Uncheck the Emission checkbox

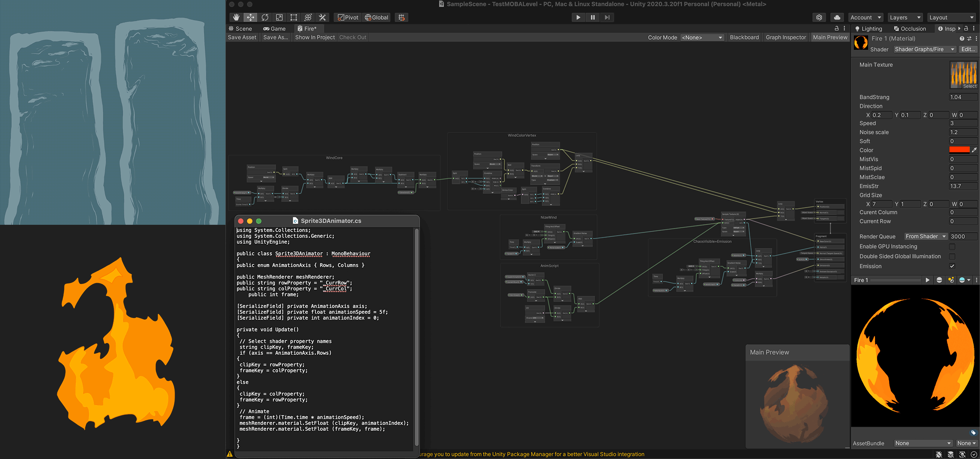[952, 266]
